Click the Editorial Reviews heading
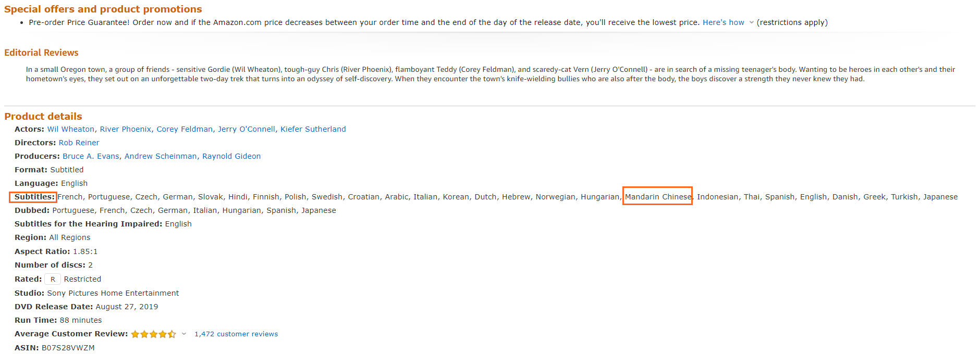The image size is (980, 354). click(41, 53)
